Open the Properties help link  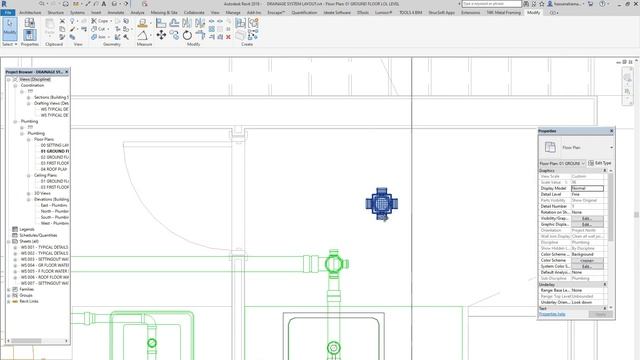(552, 314)
